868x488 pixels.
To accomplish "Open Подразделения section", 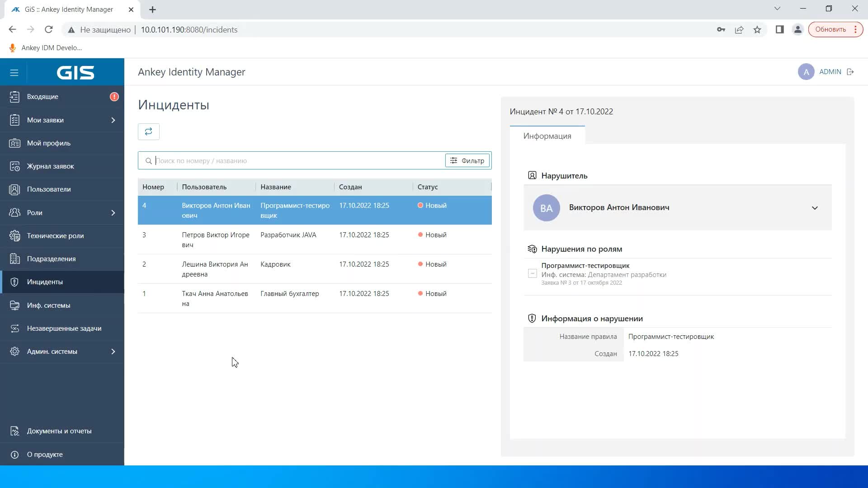I will [x=62, y=259].
